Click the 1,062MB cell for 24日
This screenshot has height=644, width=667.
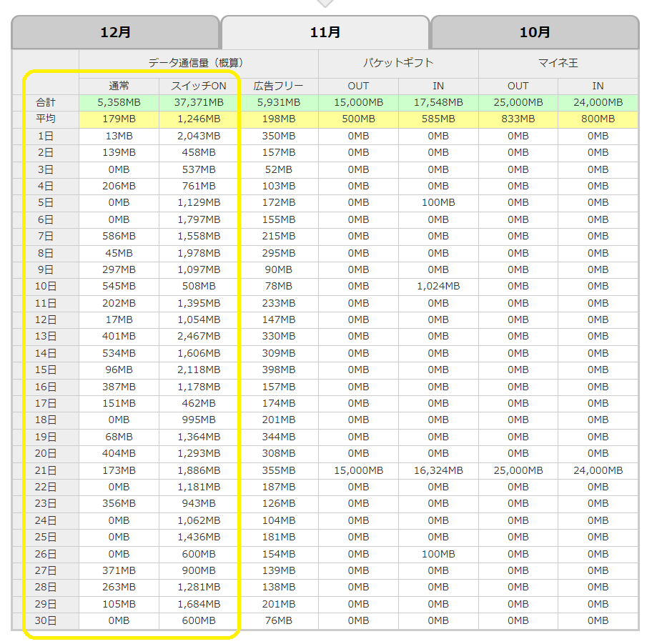tap(199, 521)
